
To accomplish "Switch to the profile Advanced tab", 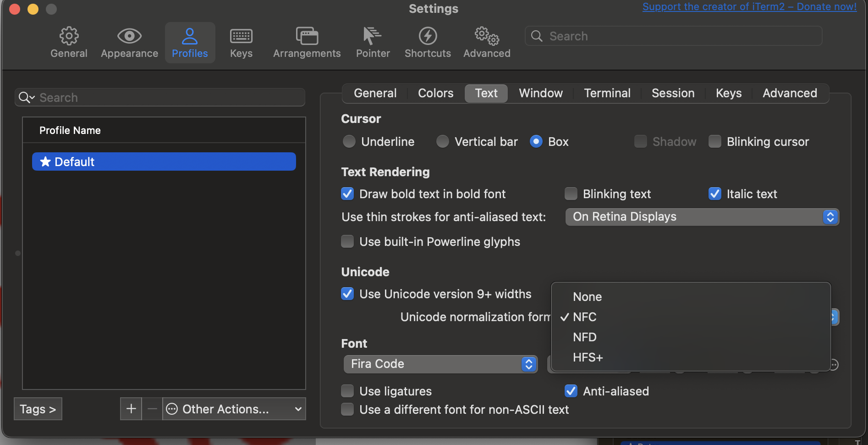I will (790, 93).
